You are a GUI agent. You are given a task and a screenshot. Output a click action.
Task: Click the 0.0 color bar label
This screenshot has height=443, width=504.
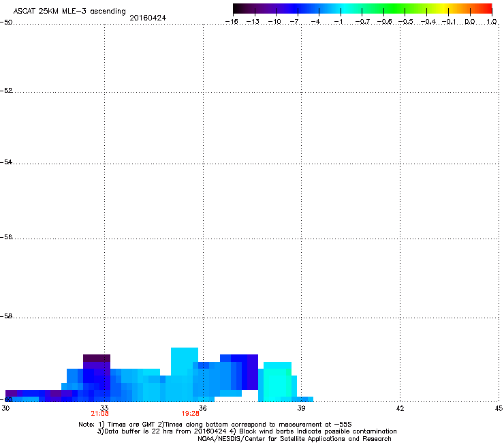[470, 22]
